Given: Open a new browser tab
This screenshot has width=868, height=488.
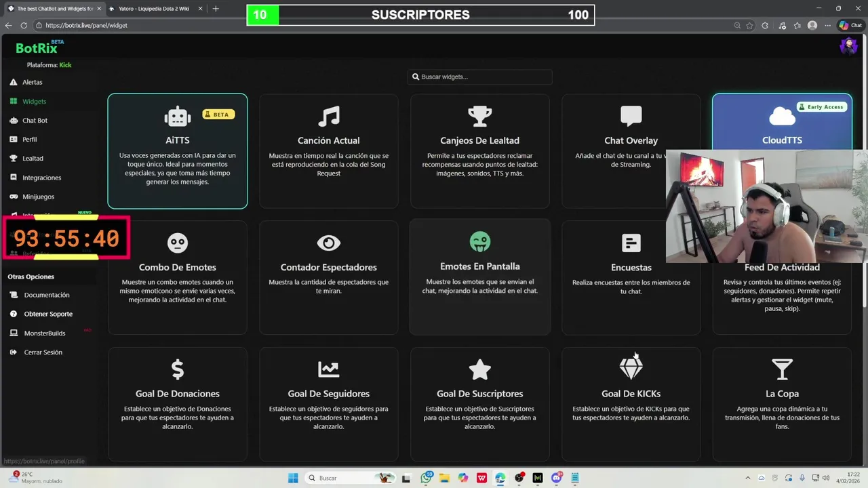Looking at the screenshot, I should pyautogui.click(x=216, y=9).
